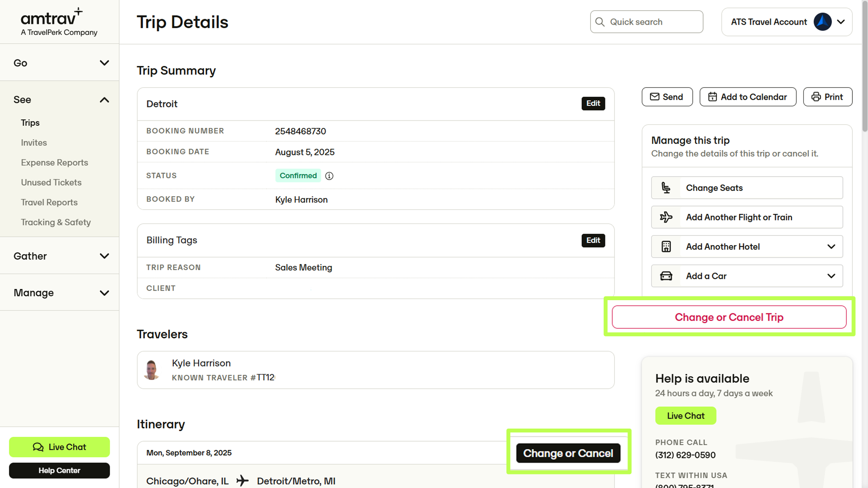Click the Mon, September 8, 2025 itinerary date
Screen dimensions: 868x488
coord(189,453)
